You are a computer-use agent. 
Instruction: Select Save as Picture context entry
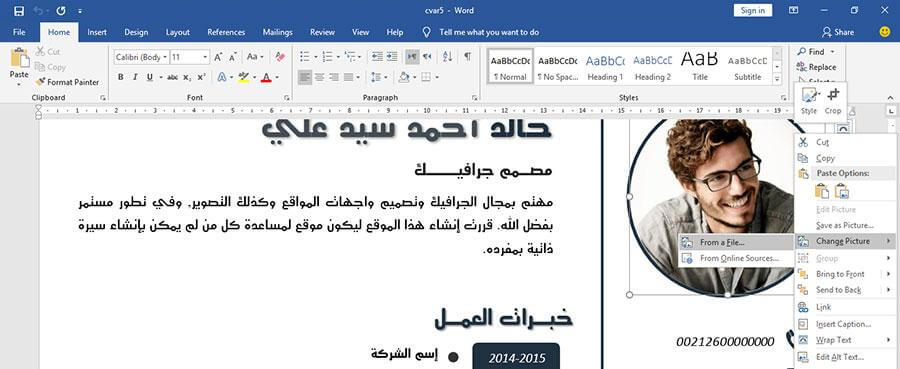845,226
